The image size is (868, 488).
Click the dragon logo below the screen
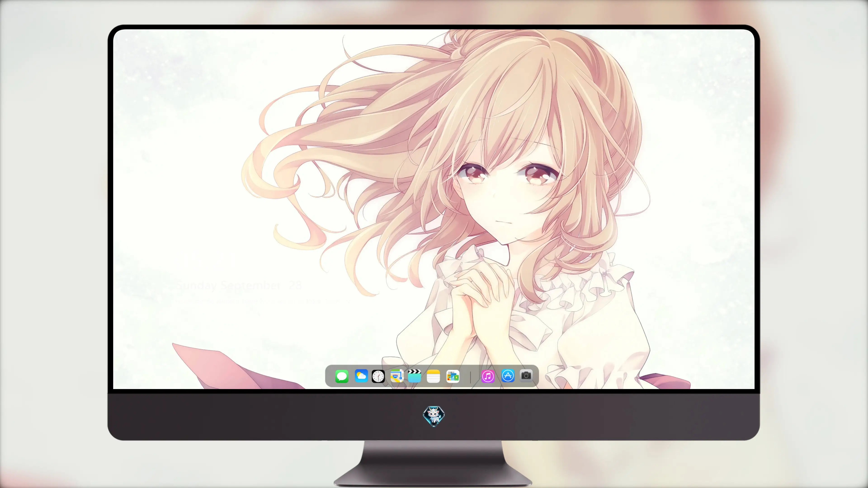pos(434,416)
